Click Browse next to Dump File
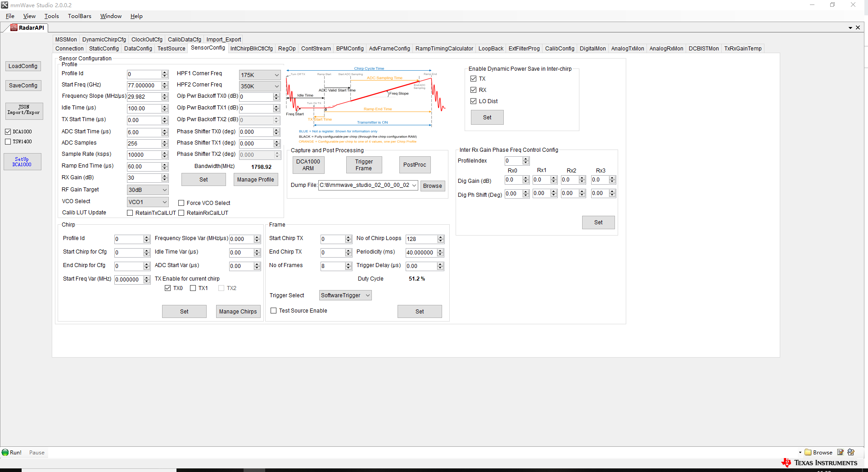The height and width of the screenshot is (472, 868). click(433, 186)
